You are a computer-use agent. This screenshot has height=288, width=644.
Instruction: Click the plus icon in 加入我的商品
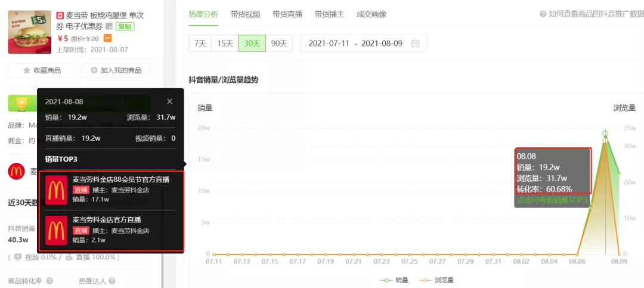point(94,70)
